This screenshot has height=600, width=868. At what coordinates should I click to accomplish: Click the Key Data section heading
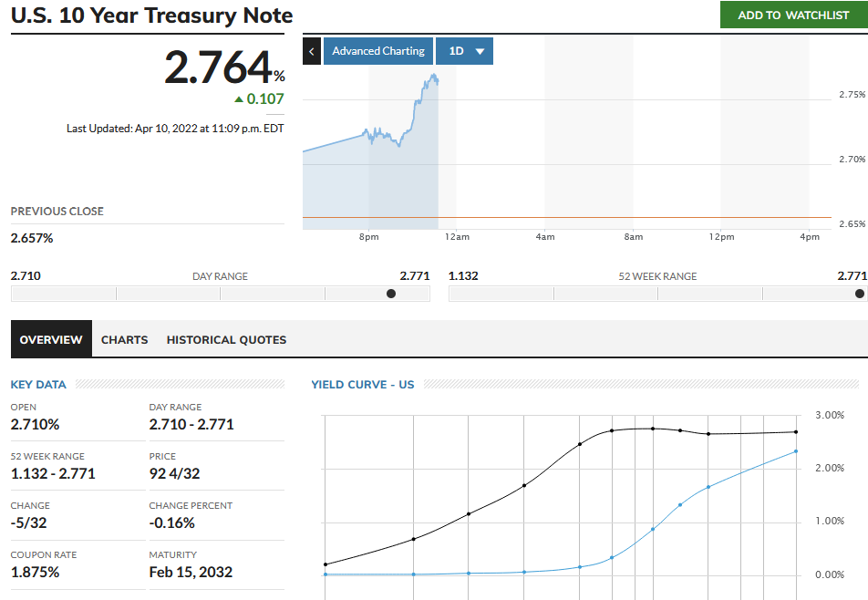coord(38,385)
